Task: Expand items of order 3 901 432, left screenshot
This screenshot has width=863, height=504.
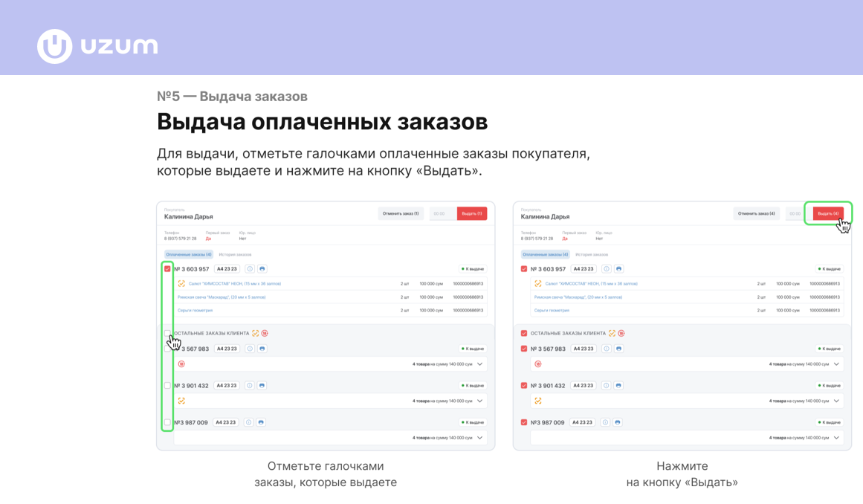Action: pyautogui.click(x=480, y=401)
